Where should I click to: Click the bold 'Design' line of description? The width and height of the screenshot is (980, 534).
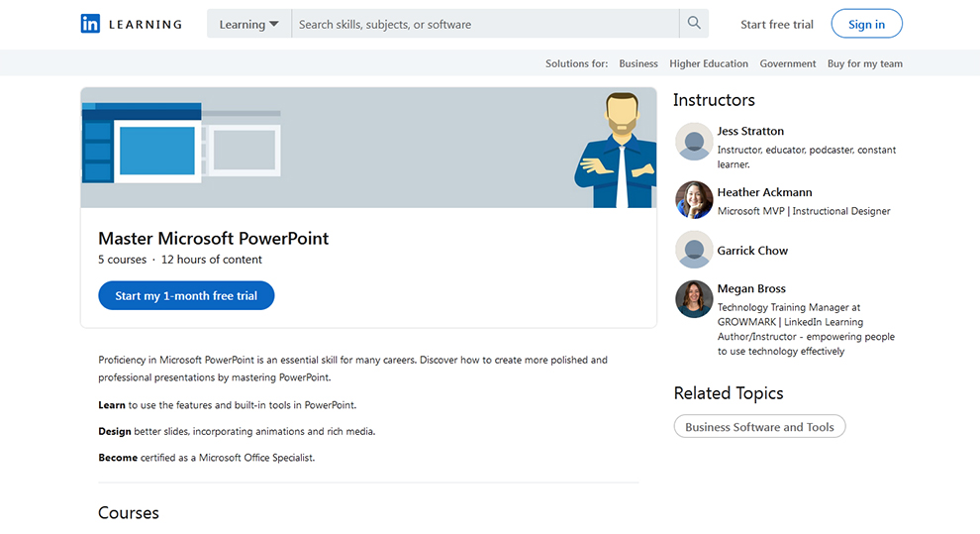pos(237,431)
